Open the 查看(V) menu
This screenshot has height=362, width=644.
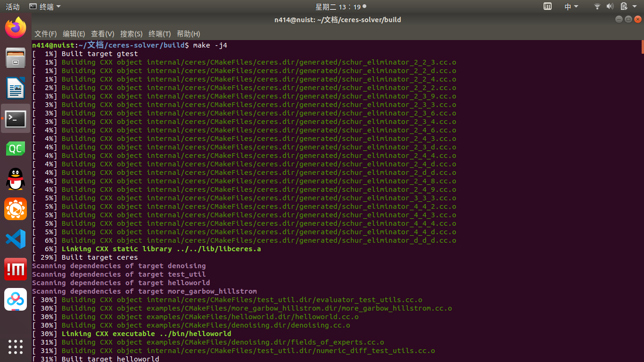pos(102,34)
